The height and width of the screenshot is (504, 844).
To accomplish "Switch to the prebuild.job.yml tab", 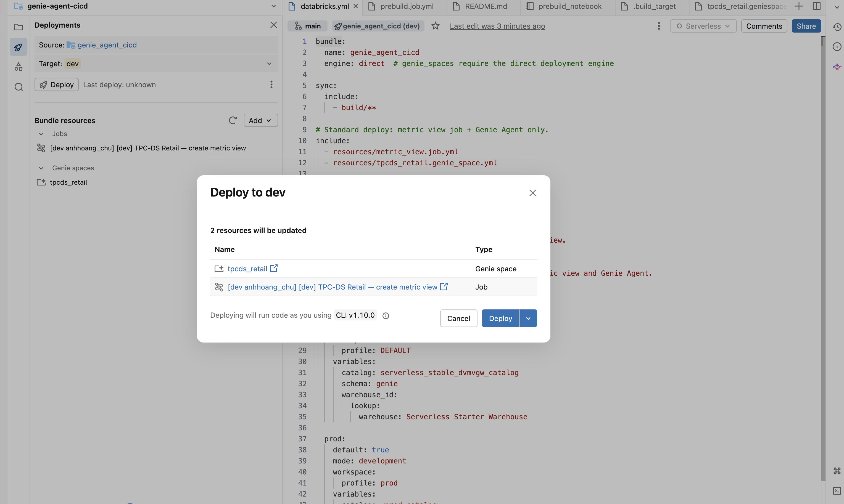I will pos(405,6).
